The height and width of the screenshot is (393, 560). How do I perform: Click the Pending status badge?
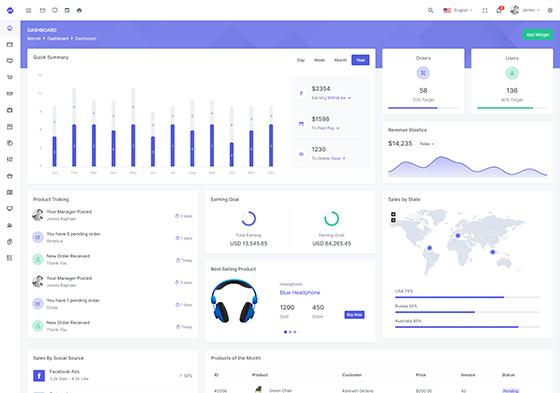tap(511, 390)
